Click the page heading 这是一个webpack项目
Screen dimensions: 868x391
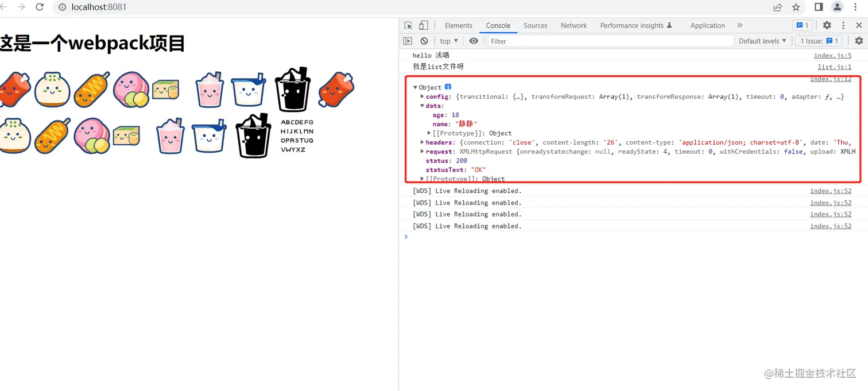click(92, 43)
